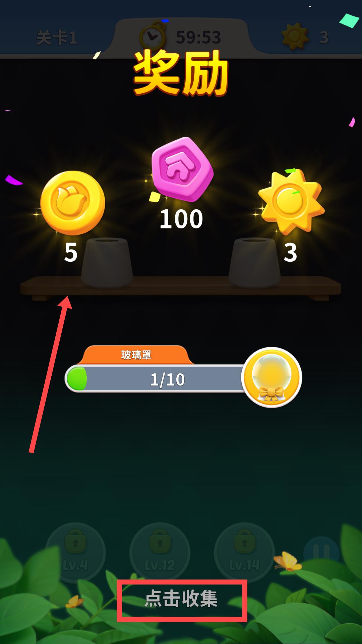Tap the pink hexagon arrow badge
The width and height of the screenshot is (362, 644).
[182, 169]
